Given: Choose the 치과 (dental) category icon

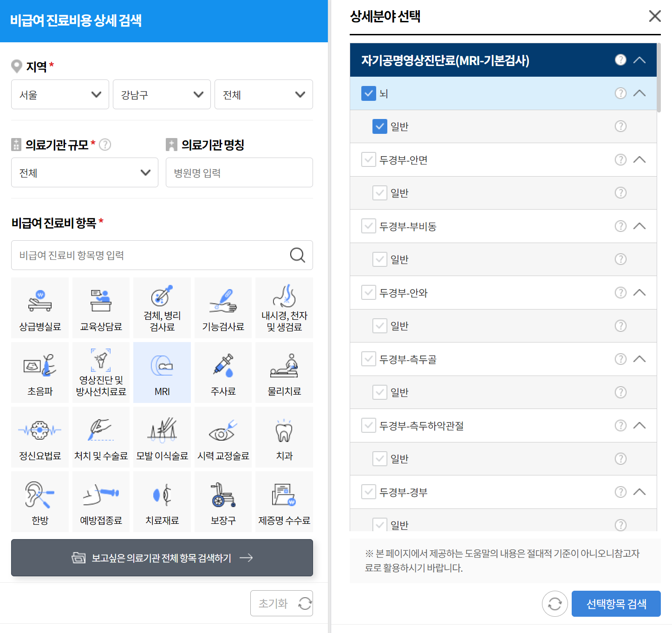Looking at the screenshot, I should 284,436.
